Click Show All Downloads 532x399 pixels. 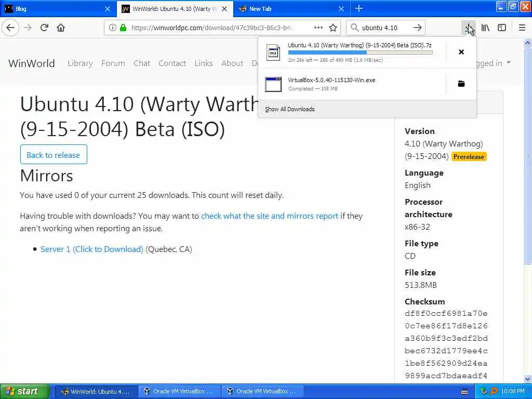click(x=290, y=109)
